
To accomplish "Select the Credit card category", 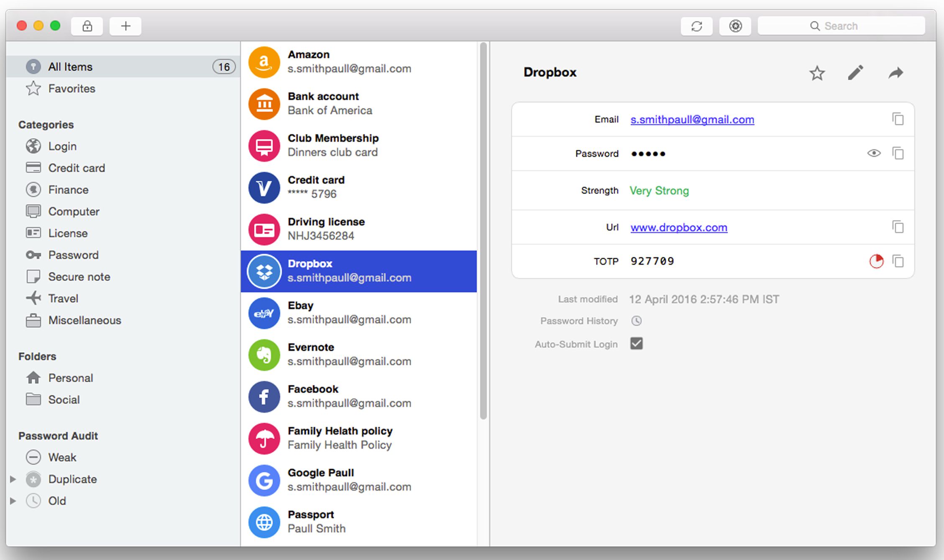I will coord(77,168).
